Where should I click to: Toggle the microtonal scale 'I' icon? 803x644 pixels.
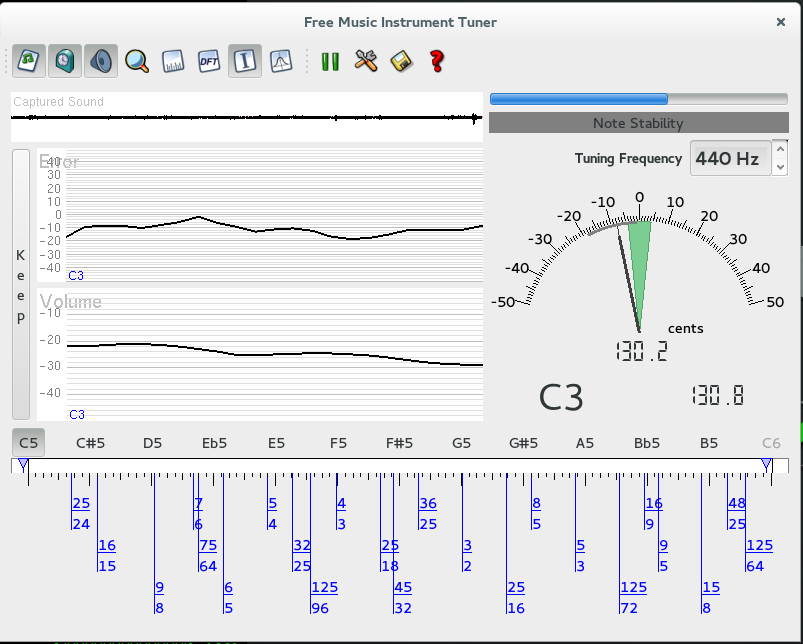[245, 61]
